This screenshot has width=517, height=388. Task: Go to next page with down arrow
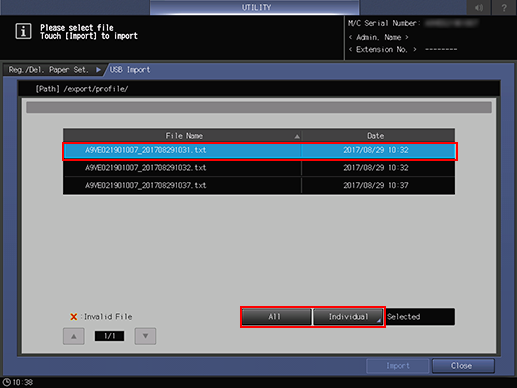pos(145,336)
